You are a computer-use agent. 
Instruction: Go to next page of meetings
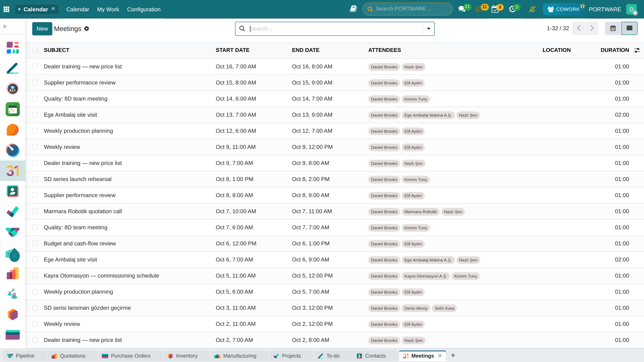[592, 28]
